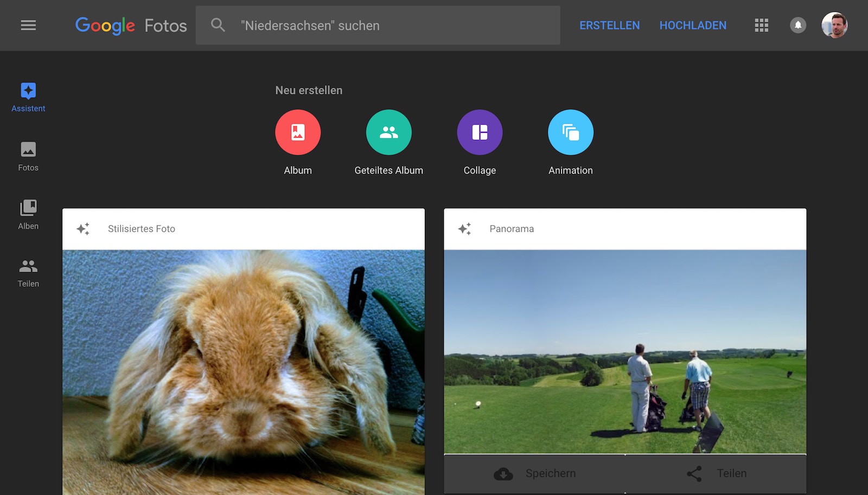
Task: Click the ERSTELLEN link
Action: [x=609, y=25]
